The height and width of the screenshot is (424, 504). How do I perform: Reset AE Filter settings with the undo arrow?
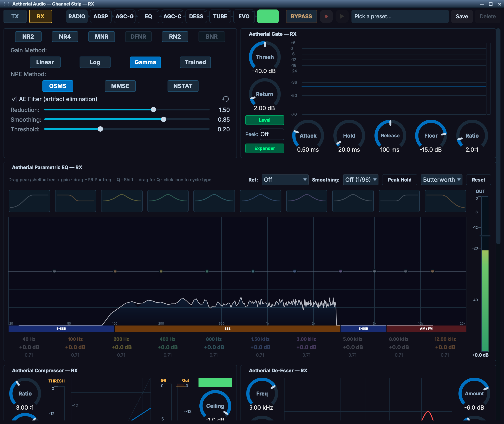coord(225,99)
